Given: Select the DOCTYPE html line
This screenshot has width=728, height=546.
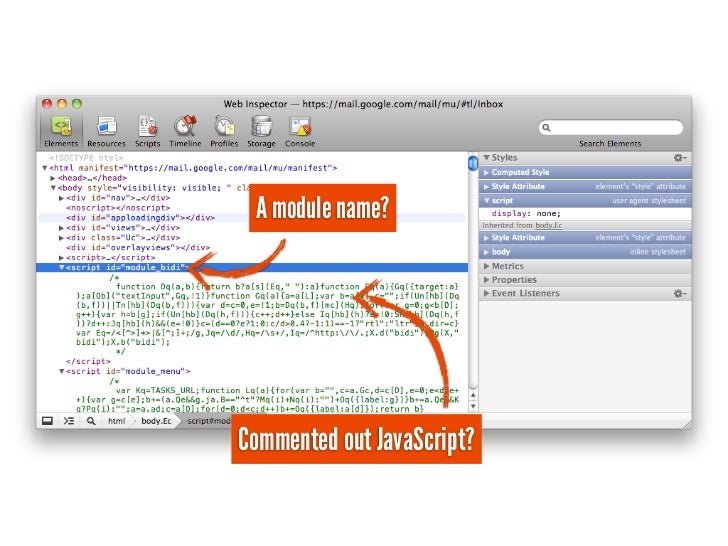Looking at the screenshot, I should (86, 158).
